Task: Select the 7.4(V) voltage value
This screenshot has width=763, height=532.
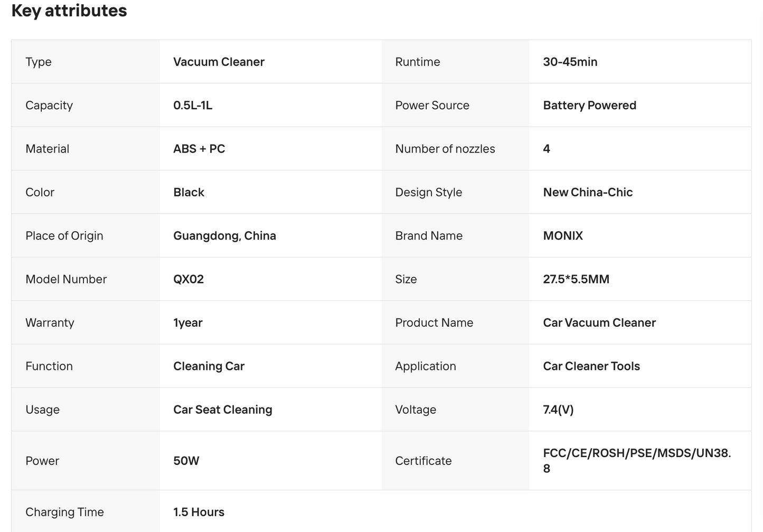Action: (558, 410)
